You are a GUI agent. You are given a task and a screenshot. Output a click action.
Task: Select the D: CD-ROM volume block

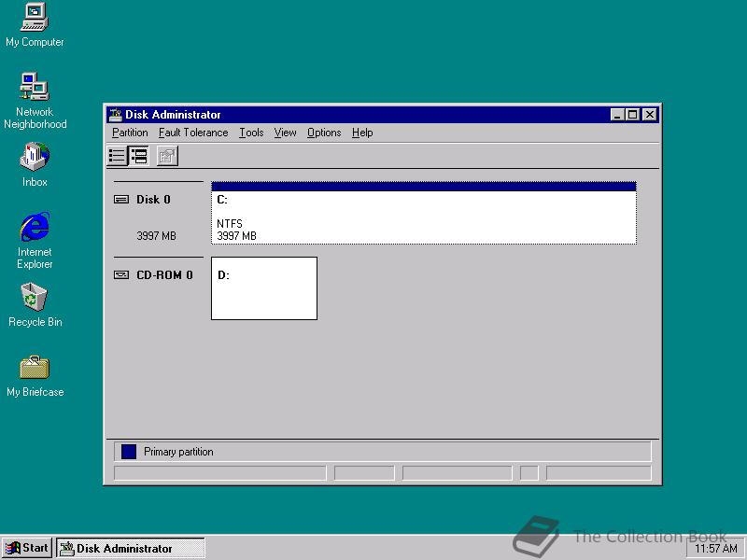coord(264,288)
